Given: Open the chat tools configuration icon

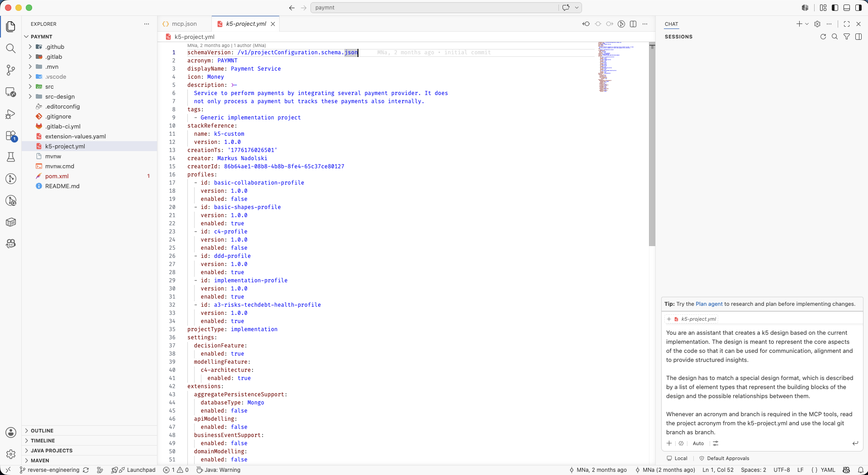Looking at the screenshot, I should (x=715, y=443).
